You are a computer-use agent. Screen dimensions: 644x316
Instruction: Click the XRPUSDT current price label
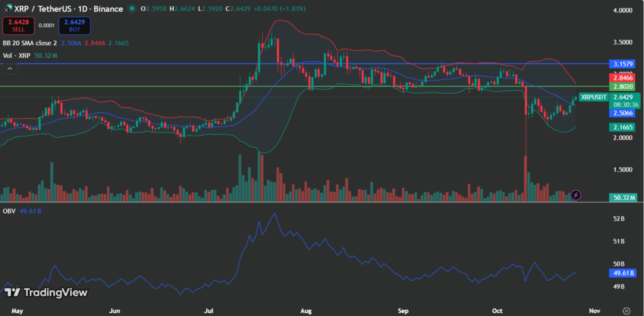point(594,97)
